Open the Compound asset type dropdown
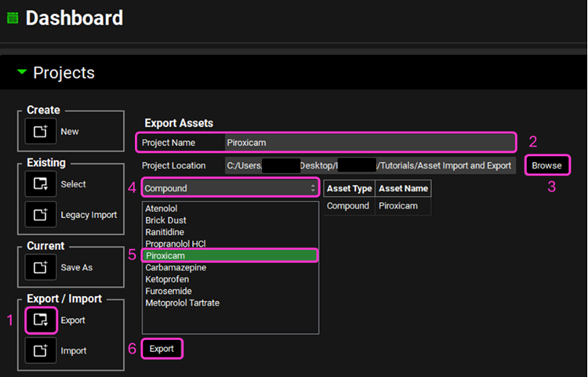Viewport: 588px width, 377px height. click(x=230, y=188)
